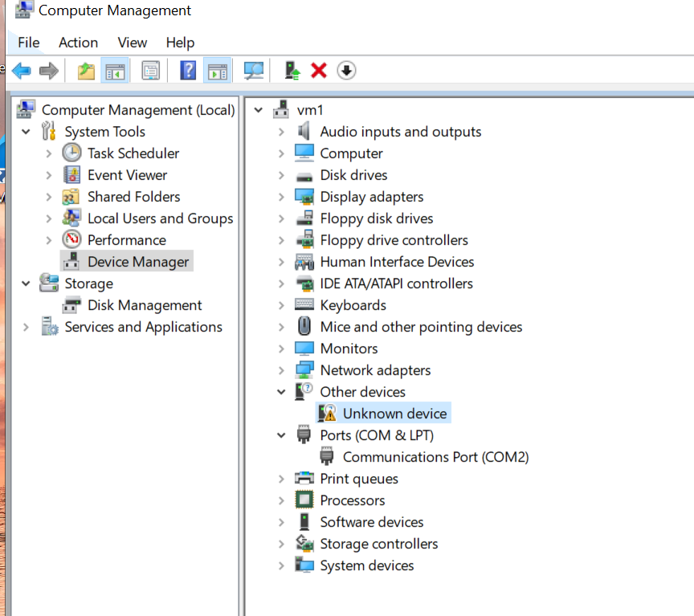The image size is (694, 616).
Task: Click the Event Viewer icon
Action: point(71,175)
